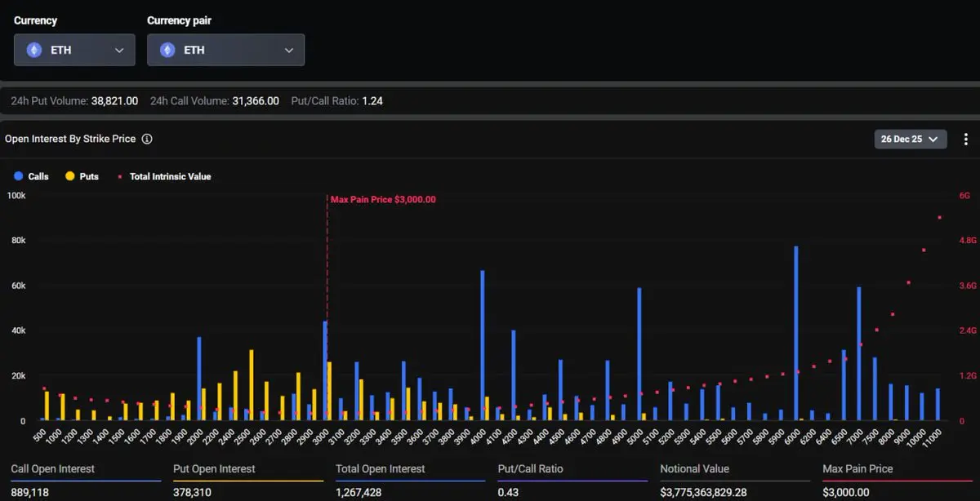Click info icon beside Open Interest By Strike Price
980x501 pixels.
(147, 139)
